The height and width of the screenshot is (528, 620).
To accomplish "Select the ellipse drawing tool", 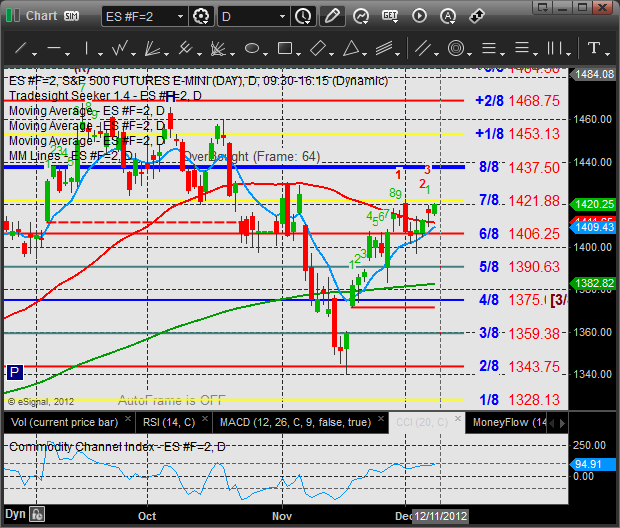I will pos(252,48).
